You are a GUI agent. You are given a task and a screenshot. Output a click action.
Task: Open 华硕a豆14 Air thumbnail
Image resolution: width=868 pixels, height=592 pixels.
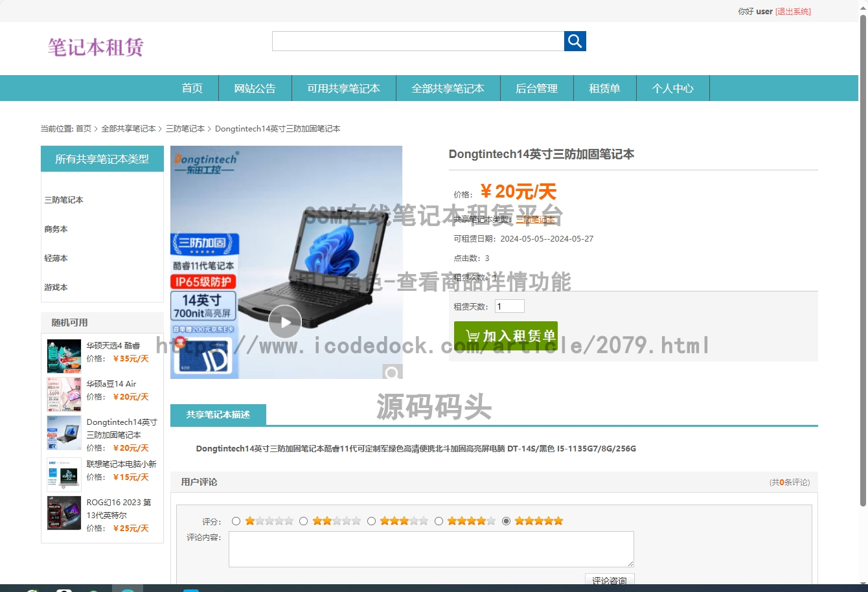64,394
